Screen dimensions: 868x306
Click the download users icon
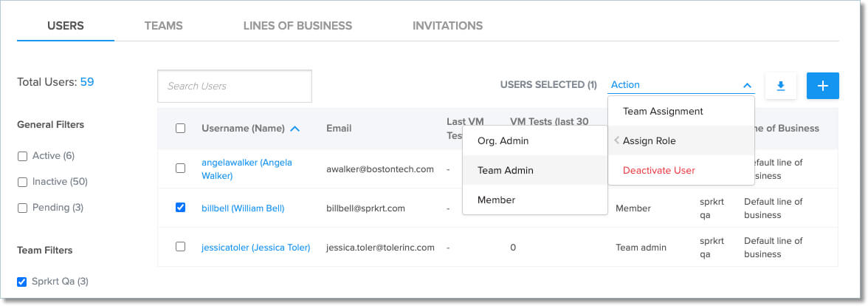click(781, 86)
